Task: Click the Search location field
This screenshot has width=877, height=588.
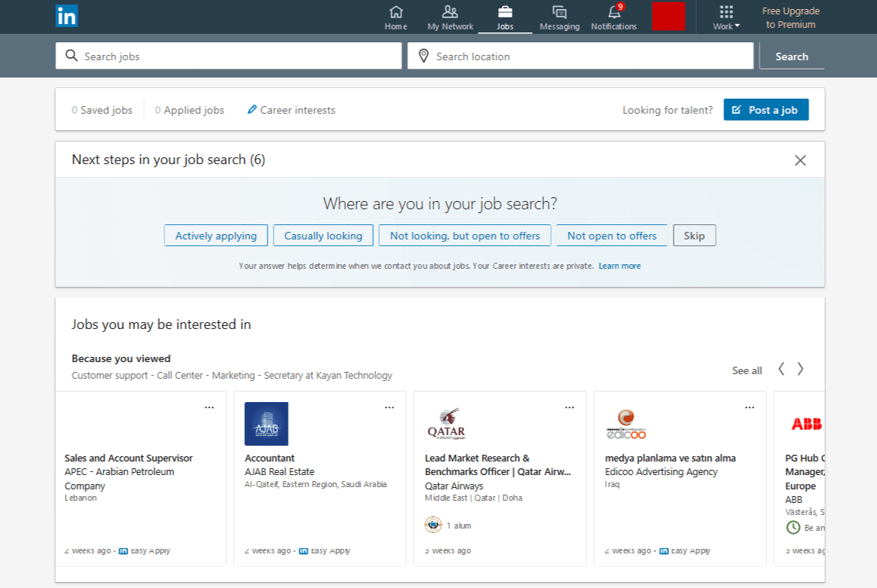Action: [581, 56]
